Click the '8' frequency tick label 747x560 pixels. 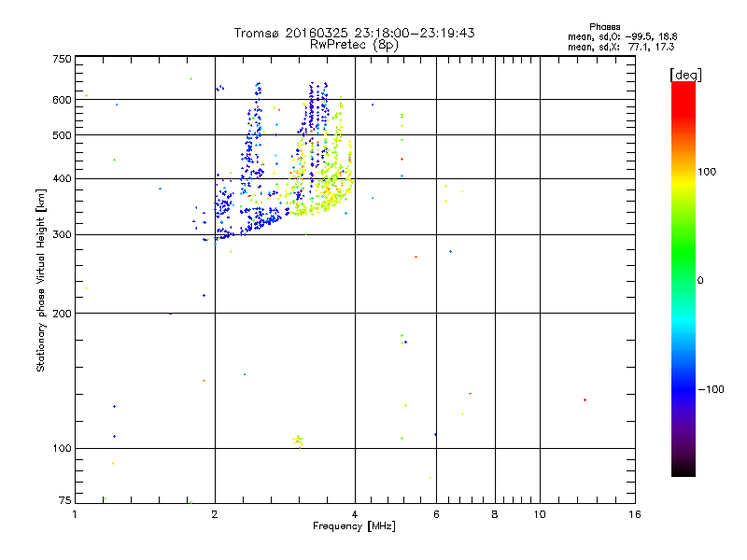click(x=495, y=514)
